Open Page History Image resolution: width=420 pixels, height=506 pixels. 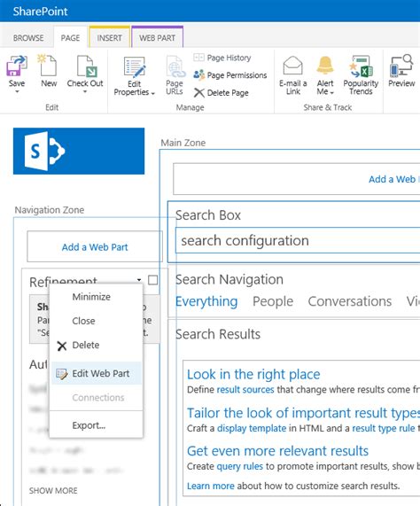[x=222, y=58]
